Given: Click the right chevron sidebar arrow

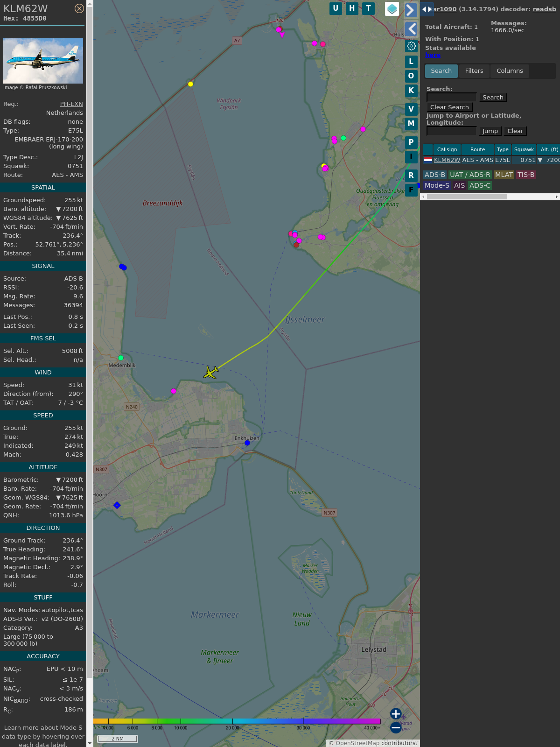Looking at the screenshot, I should point(411,10).
